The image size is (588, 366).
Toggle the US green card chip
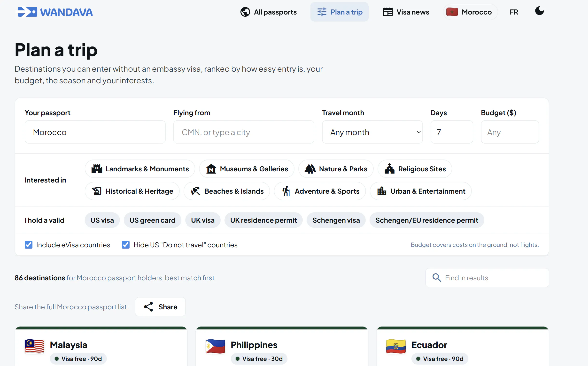click(x=153, y=220)
